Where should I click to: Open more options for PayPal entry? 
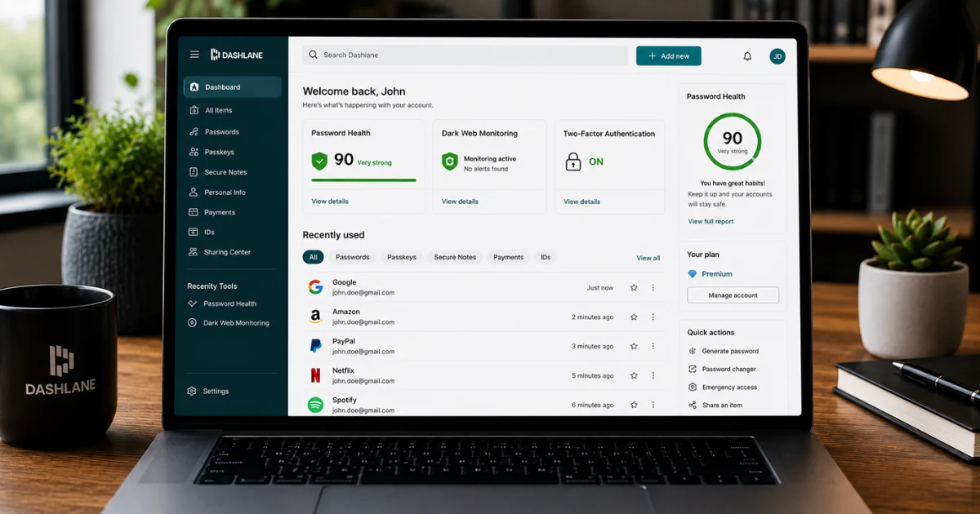coord(653,347)
